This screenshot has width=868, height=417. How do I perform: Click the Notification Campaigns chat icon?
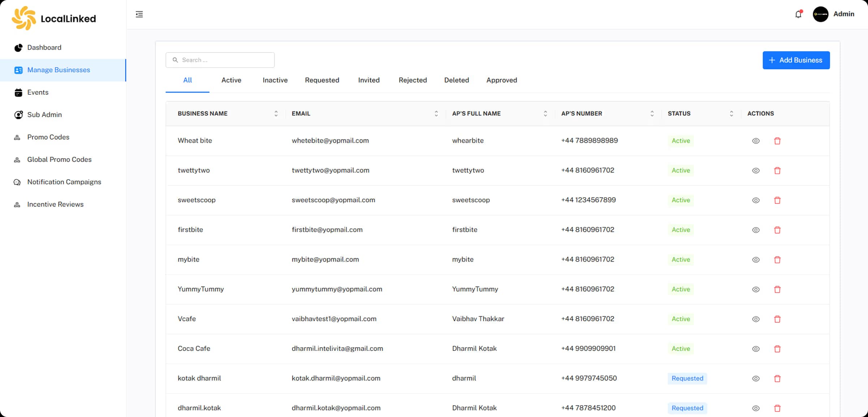pyautogui.click(x=17, y=182)
